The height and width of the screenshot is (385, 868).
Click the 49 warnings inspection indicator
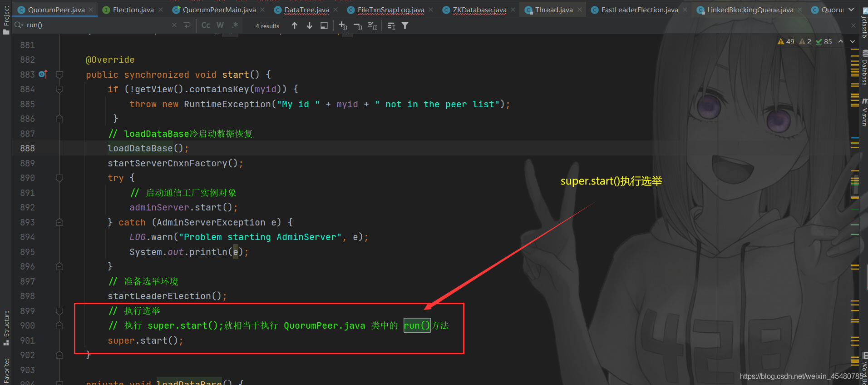point(786,41)
